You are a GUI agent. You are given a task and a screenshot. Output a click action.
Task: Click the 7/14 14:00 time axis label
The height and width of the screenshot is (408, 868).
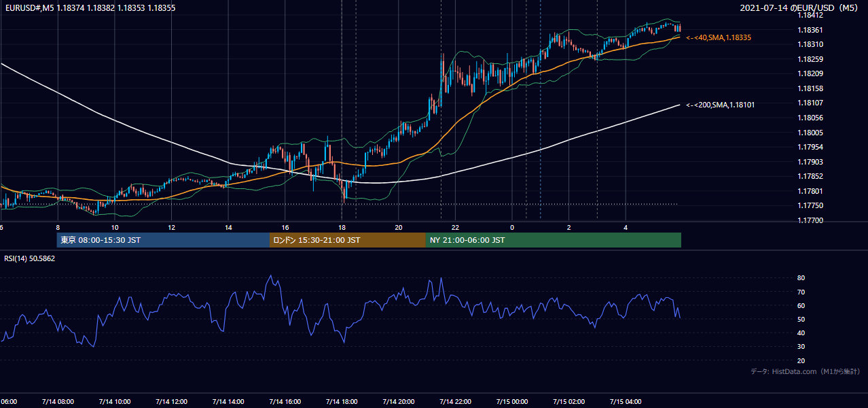click(228, 401)
